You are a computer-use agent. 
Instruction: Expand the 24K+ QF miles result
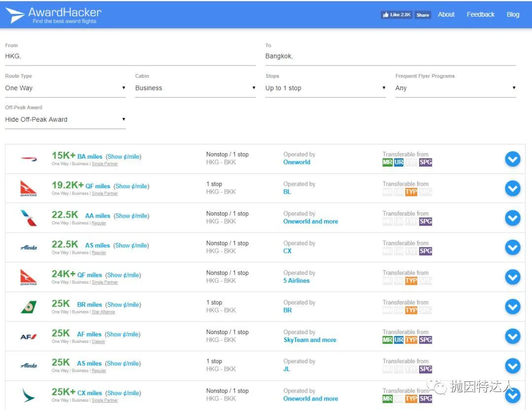(512, 277)
